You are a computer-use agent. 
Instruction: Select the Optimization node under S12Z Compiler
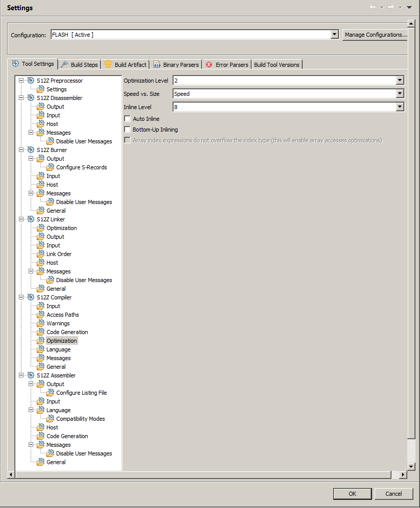click(x=61, y=340)
